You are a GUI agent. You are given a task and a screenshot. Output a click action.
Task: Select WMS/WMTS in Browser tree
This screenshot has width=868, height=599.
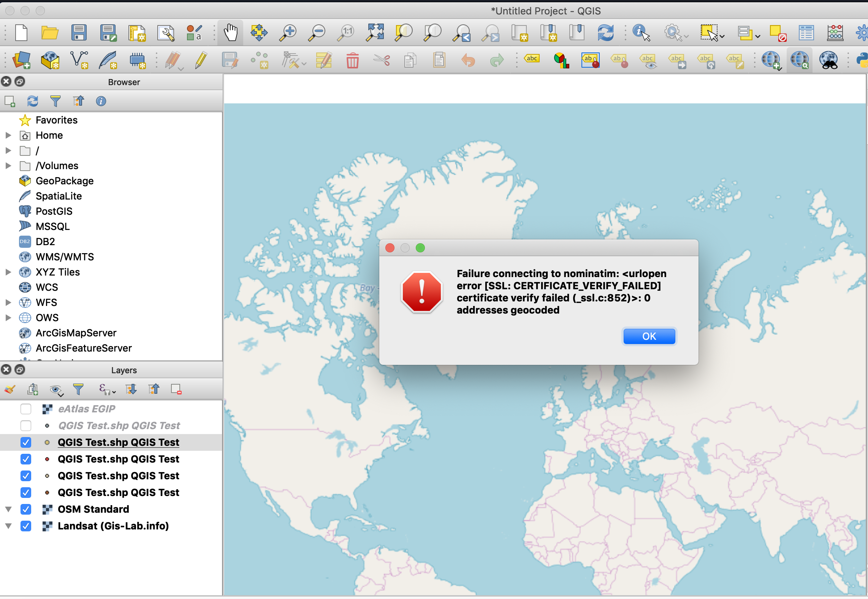[65, 257]
